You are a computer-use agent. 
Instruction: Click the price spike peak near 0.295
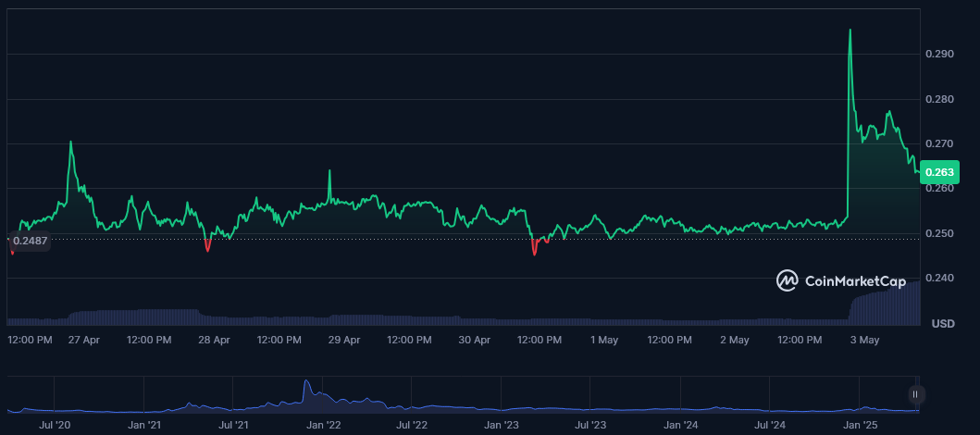coord(850,30)
